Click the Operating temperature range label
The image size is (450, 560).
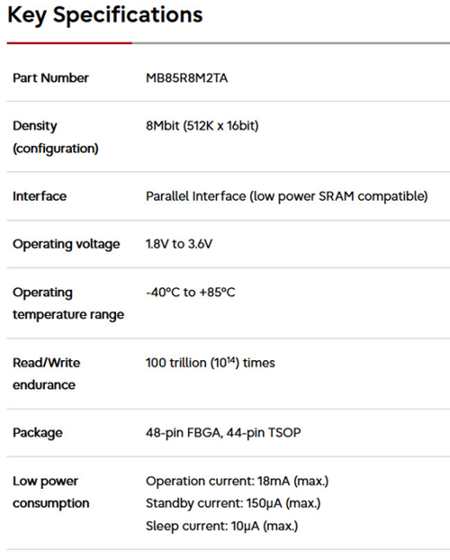68,304
